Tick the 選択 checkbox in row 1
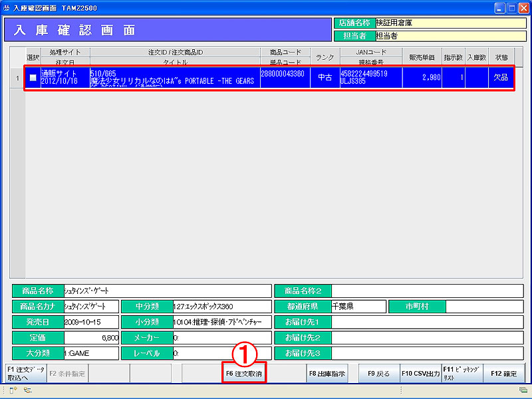Viewport: 532px width, 399px height. [x=33, y=78]
